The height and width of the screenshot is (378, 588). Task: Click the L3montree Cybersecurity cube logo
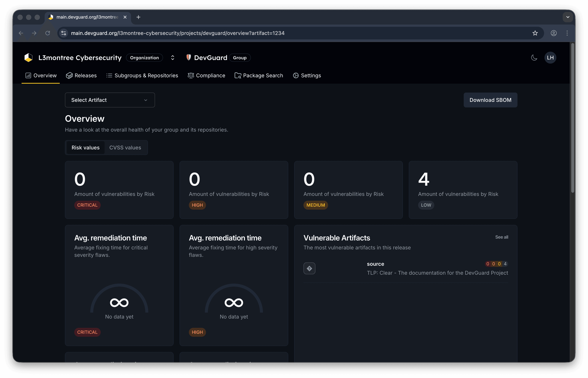pyautogui.click(x=28, y=57)
